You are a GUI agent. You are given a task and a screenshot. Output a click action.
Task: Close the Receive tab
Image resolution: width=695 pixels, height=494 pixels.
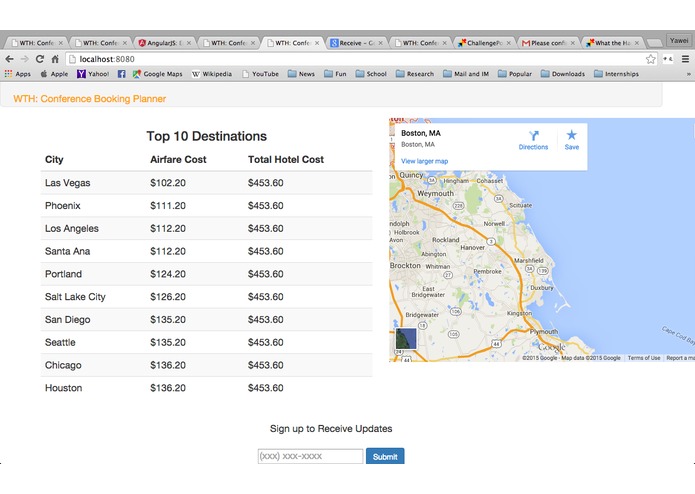tap(380, 43)
